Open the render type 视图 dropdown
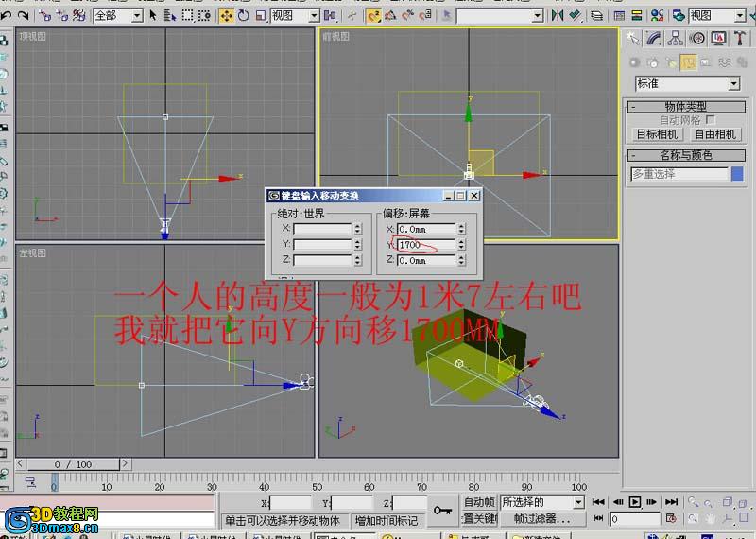 pos(740,16)
